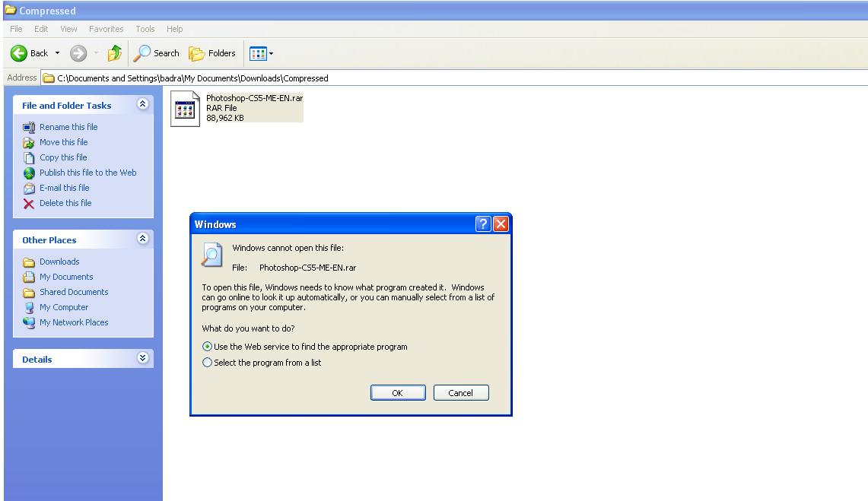Viewport: 868px width, 501px height.
Task: Click the Rename this file link
Action: pos(68,127)
